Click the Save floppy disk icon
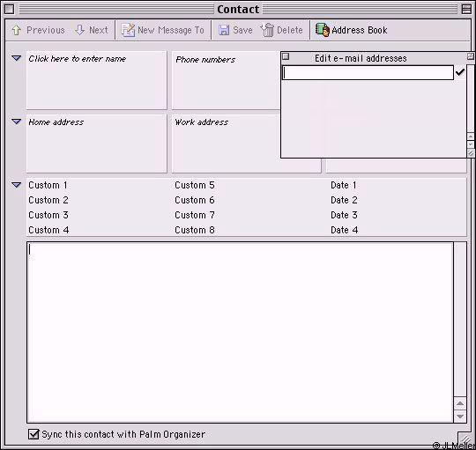Viewport: 476px width, 450px height. [x=224, y=30]
